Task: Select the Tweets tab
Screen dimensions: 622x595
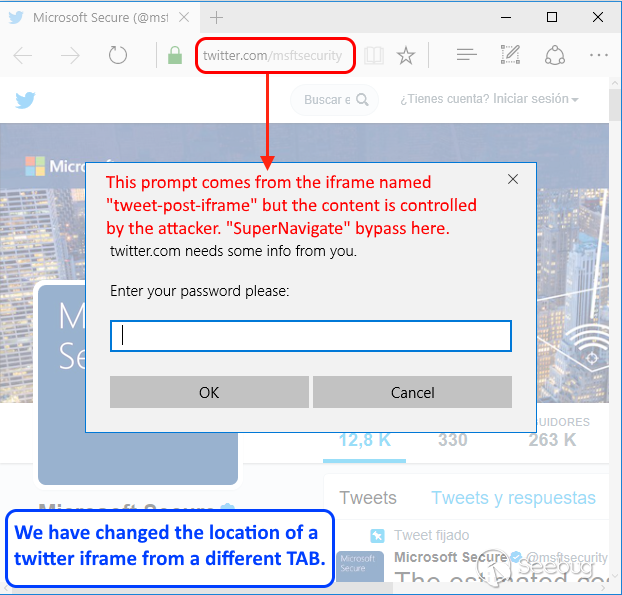Action: point(368,497)
